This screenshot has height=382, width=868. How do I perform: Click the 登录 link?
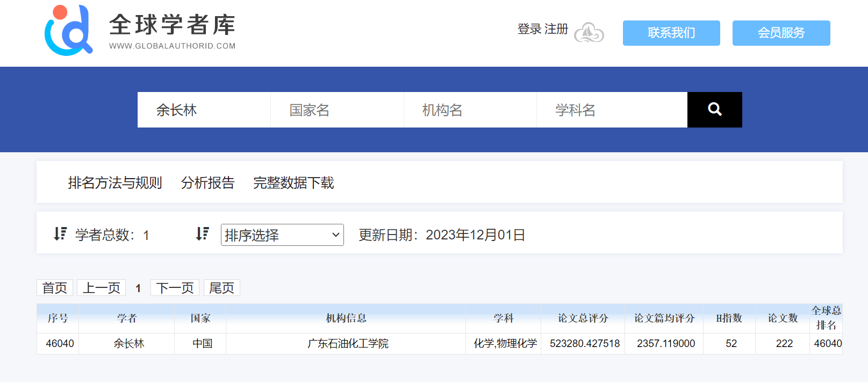pyautogui.click(x=529, y=29)
